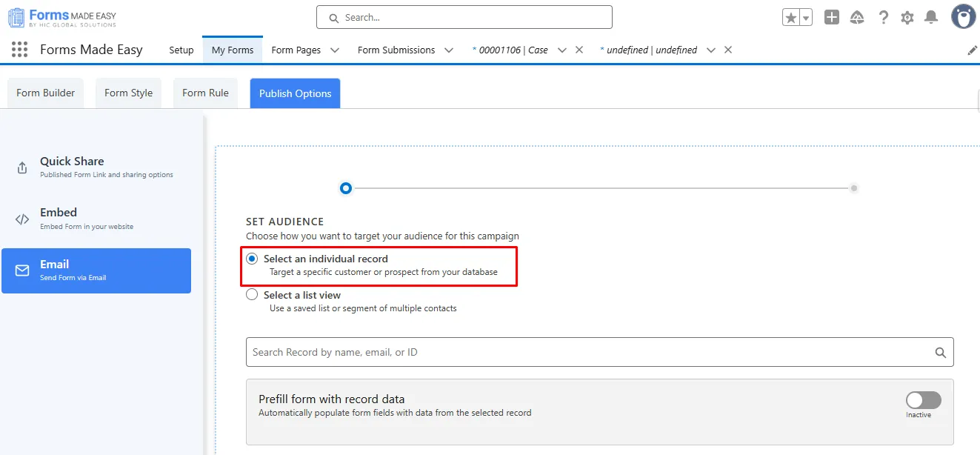Image resolution: width=980 pixels, height=455 pixels.
Task: Open the App Launcher grid icon
Action: [20, 50]
